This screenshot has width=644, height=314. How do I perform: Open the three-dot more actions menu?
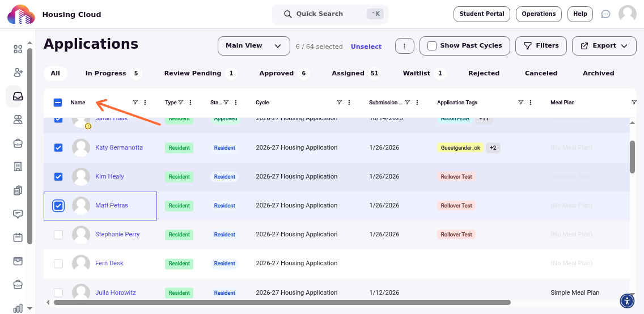(x=405, y=46)
